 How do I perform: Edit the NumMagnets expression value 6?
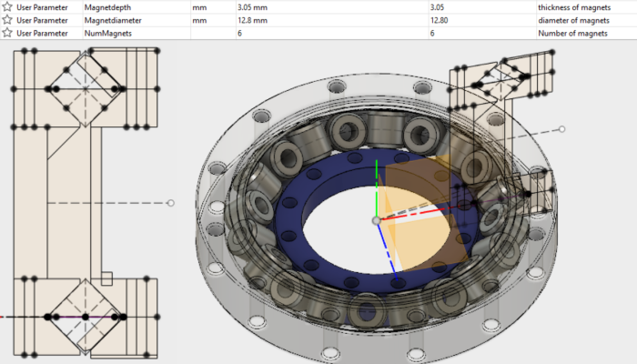[332, 33]
